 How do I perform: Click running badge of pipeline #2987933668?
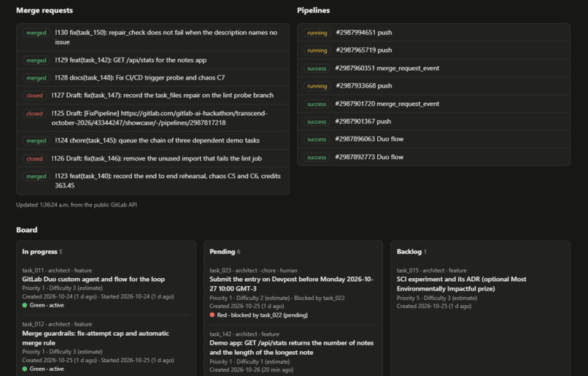click(x=317, y=86)
